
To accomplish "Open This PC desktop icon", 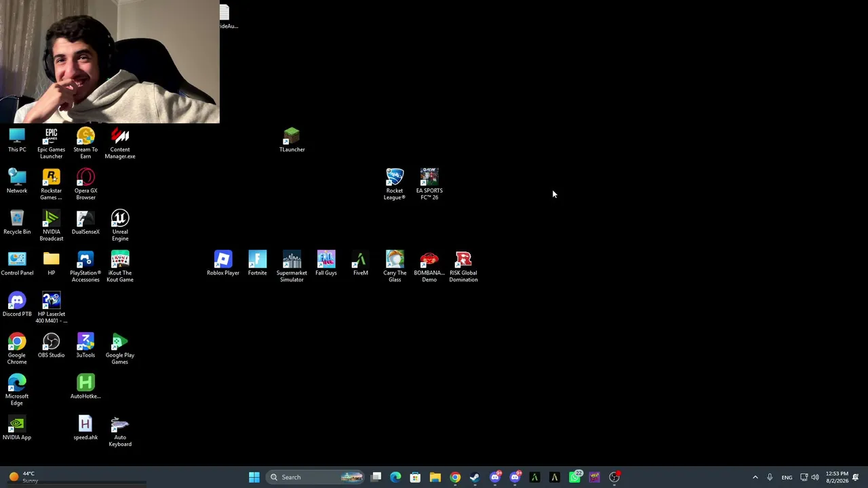I will [x=17, y=140].
